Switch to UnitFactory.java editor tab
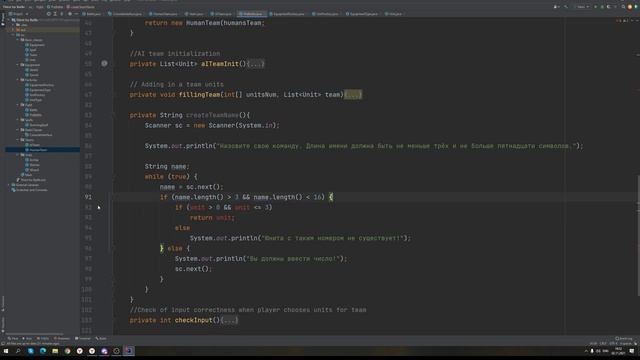Image resolution: width=640 pixels, height=360 pixels. [x=326, y=14]
